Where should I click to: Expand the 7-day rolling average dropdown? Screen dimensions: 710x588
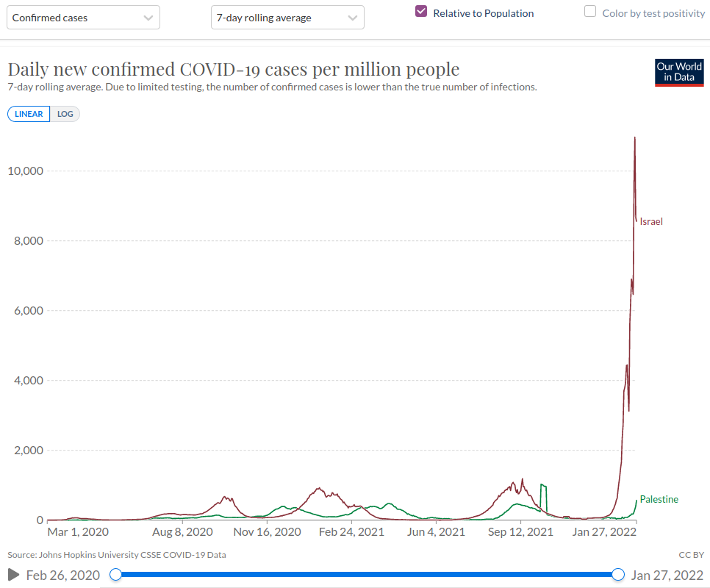(287, 18)
